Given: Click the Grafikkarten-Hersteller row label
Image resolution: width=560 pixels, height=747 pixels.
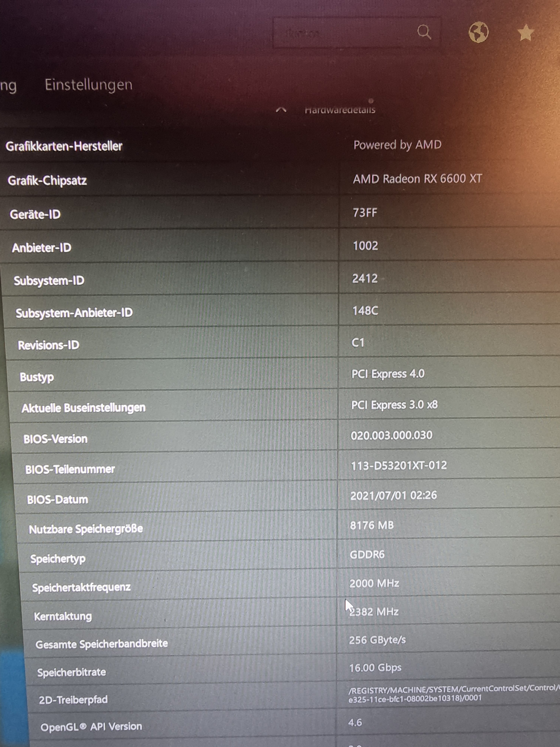Looking at the screenshot, I should [x=64, y=146].
